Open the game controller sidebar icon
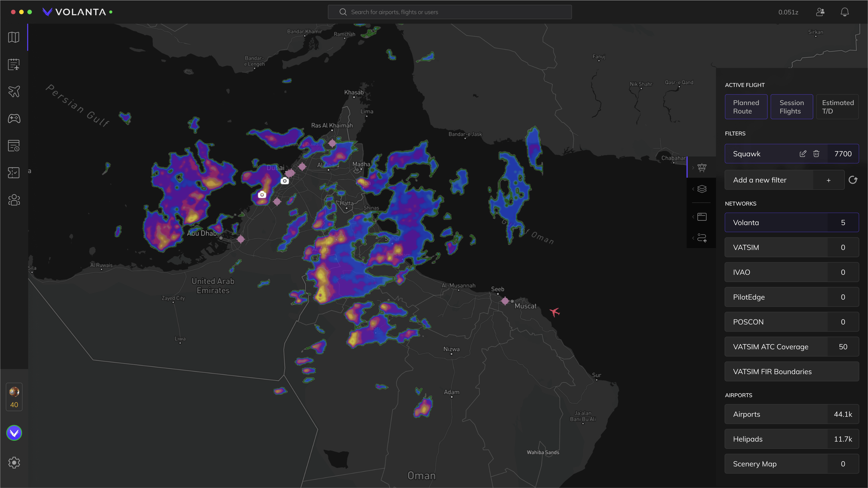The width and height of the screenshot is (868, 488). pos(14,119)
